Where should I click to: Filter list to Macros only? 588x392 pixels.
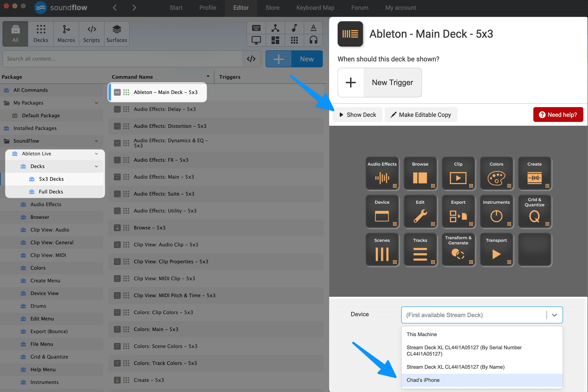pyautogui.click(x=66, y=34)
